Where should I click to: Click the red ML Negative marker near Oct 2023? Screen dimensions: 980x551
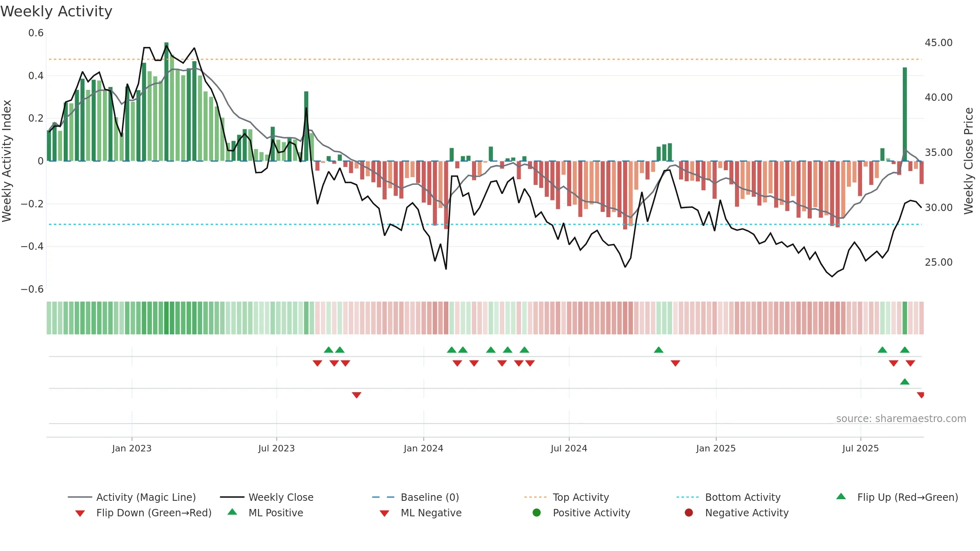pyautogui.click(x=356, y=395)
